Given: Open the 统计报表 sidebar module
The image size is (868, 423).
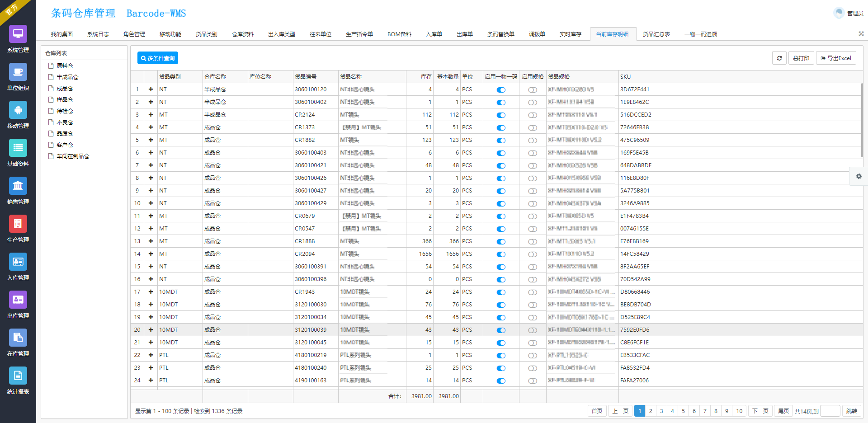Looking at the screenshot, I should click(18, 381).
